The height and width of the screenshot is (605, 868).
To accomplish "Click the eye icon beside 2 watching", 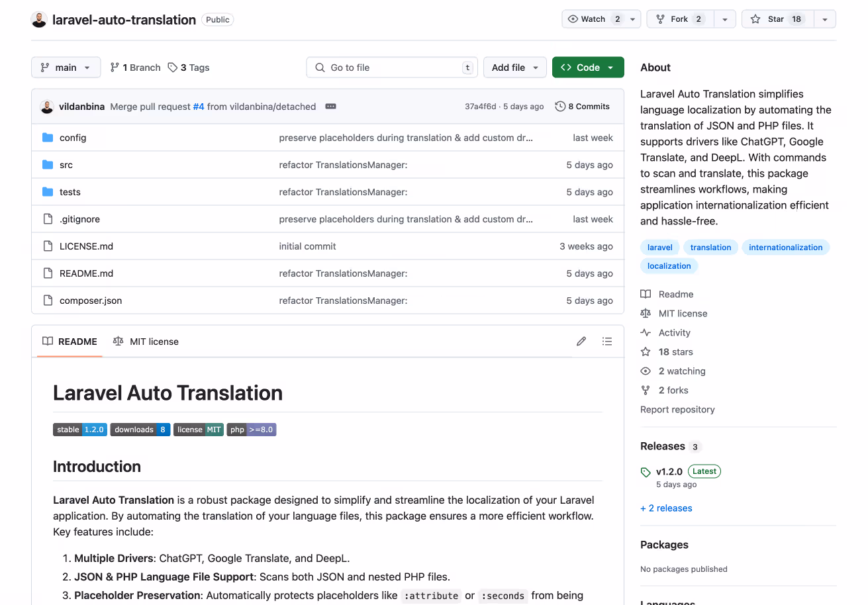I will click(646, 371).
